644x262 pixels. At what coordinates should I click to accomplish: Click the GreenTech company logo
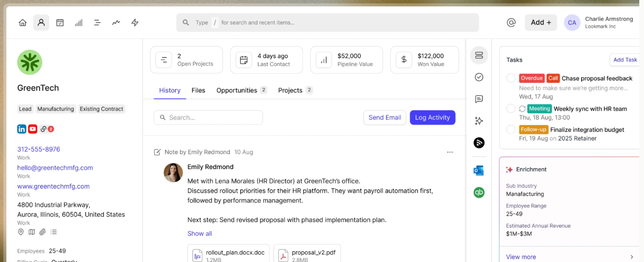coord(30,62)
